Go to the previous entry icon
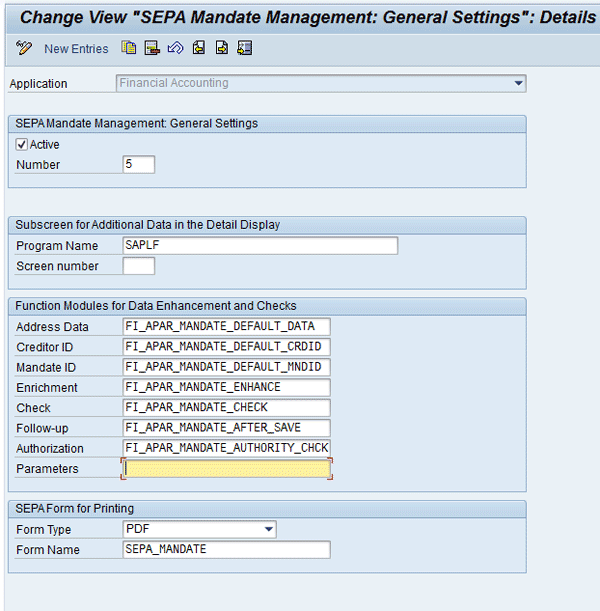The image size is (600, 611). click(199, 48)
